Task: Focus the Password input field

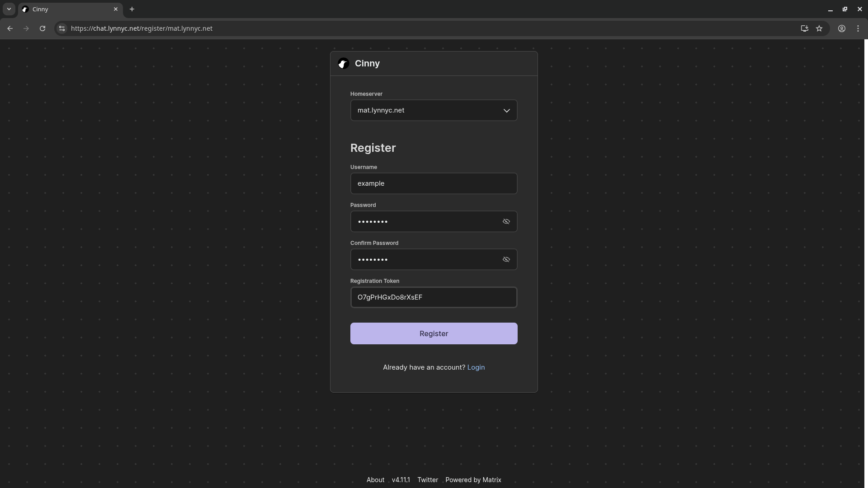Action: [x=434, y=221]
